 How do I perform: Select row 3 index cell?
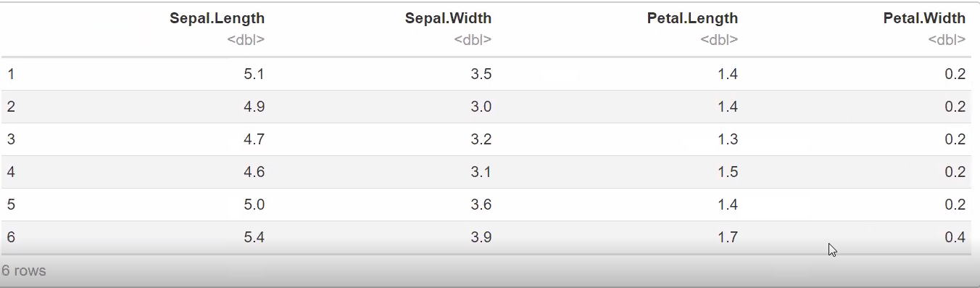click(x=12, y=139)
